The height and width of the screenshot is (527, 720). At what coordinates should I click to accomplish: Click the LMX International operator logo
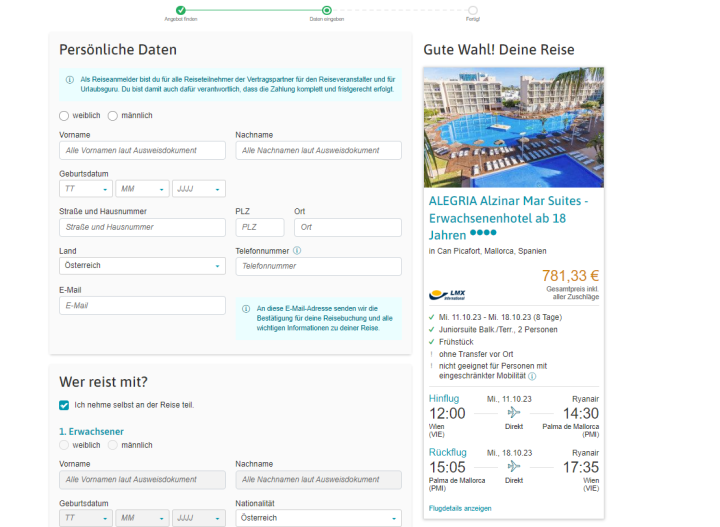coord(447,295)
